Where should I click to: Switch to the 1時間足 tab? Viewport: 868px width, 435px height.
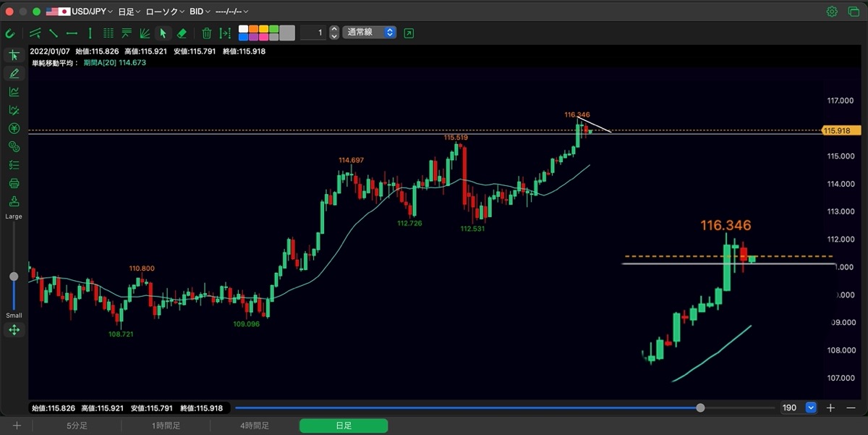pyautogui.click(x=166, y=426)
